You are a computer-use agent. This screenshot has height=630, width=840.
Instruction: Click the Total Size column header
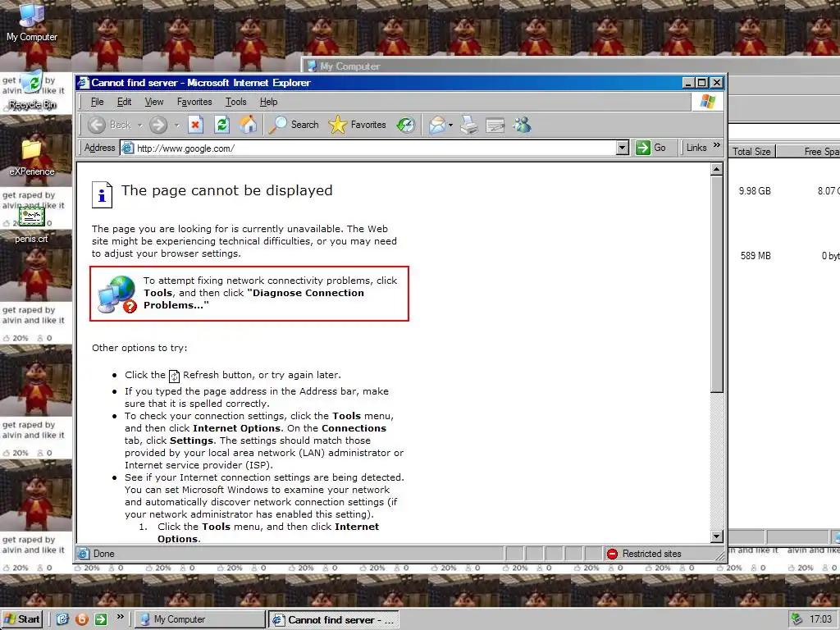pos(751,152)
